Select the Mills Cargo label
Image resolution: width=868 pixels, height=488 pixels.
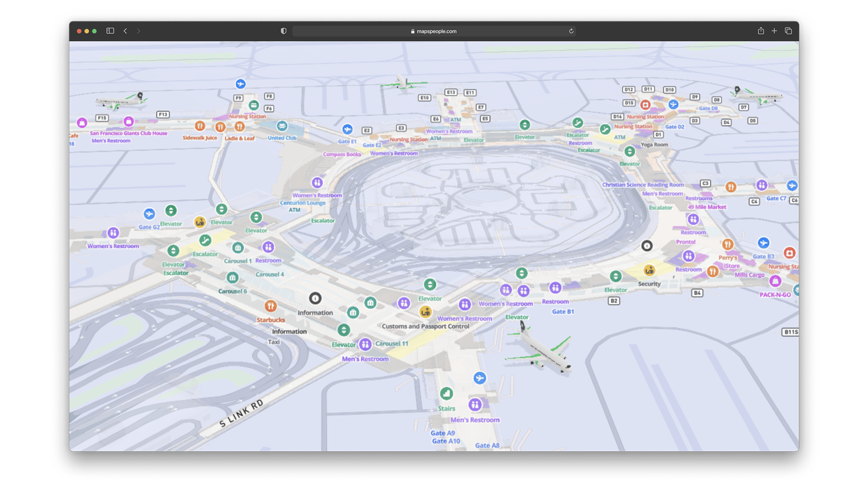coord(749,275)
